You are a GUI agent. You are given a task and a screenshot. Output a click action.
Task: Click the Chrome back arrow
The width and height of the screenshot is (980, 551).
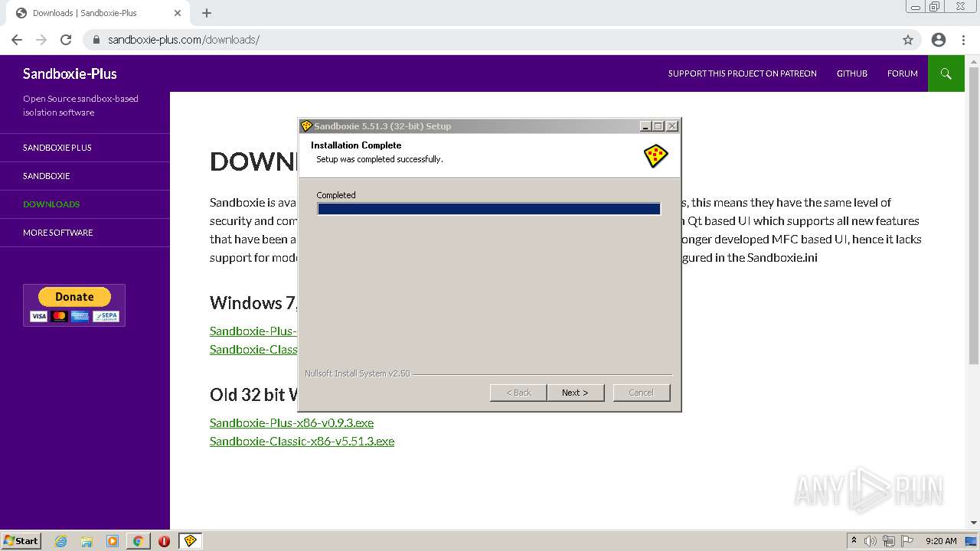click(x=17, y=40)
